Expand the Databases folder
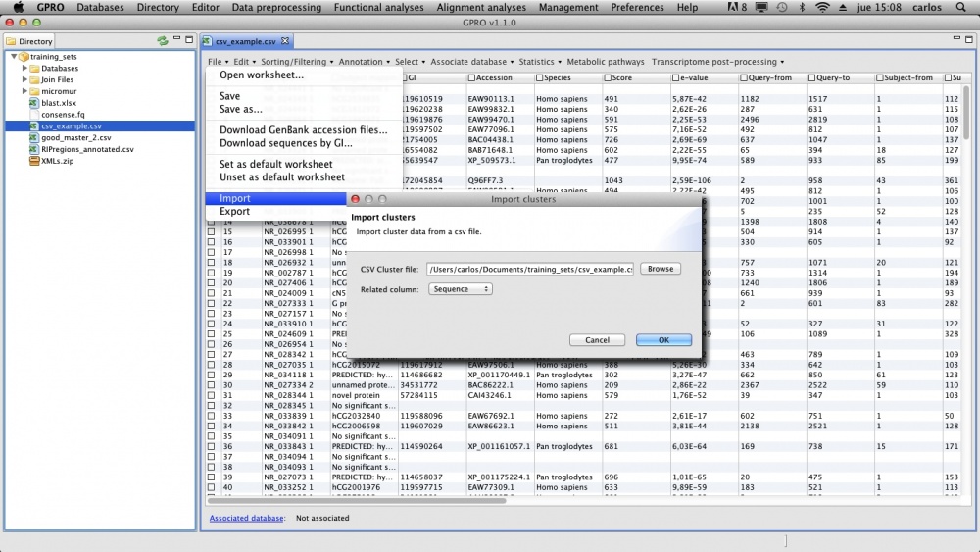980x552 pixels. (x=25, y=69)
